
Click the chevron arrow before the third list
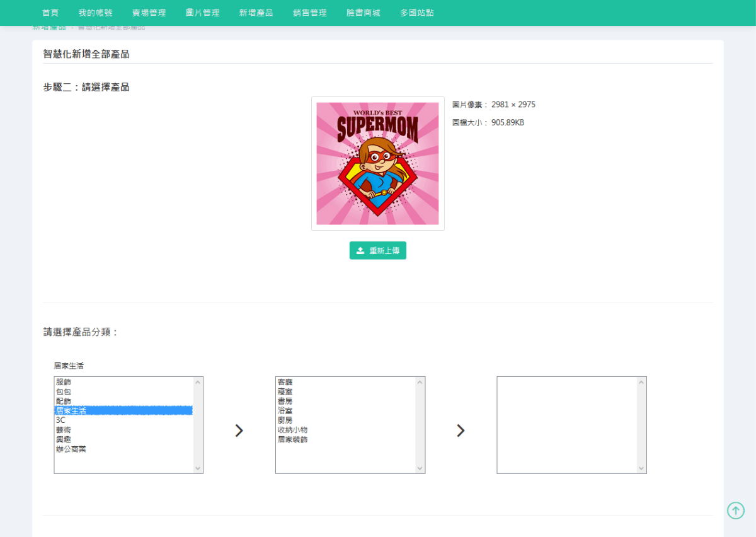tap(461, 430)
